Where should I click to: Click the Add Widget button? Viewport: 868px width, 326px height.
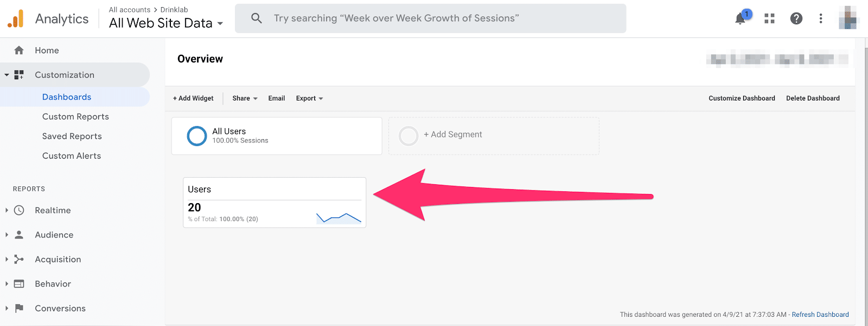tap(193, 98)
